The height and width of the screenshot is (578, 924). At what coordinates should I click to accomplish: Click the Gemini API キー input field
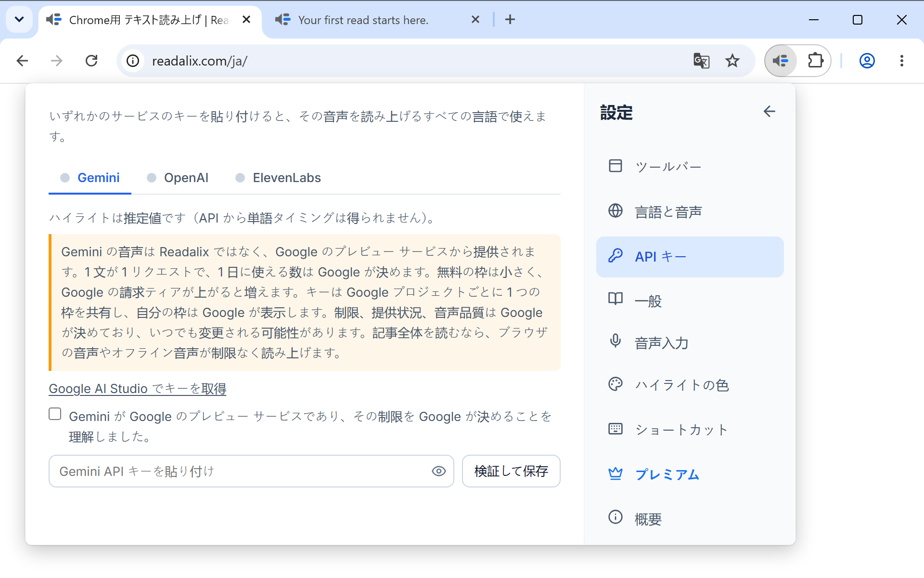point(251,471)
